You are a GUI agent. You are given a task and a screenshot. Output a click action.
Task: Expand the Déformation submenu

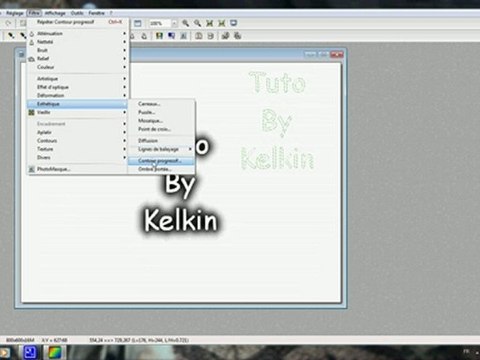point(77,95)
